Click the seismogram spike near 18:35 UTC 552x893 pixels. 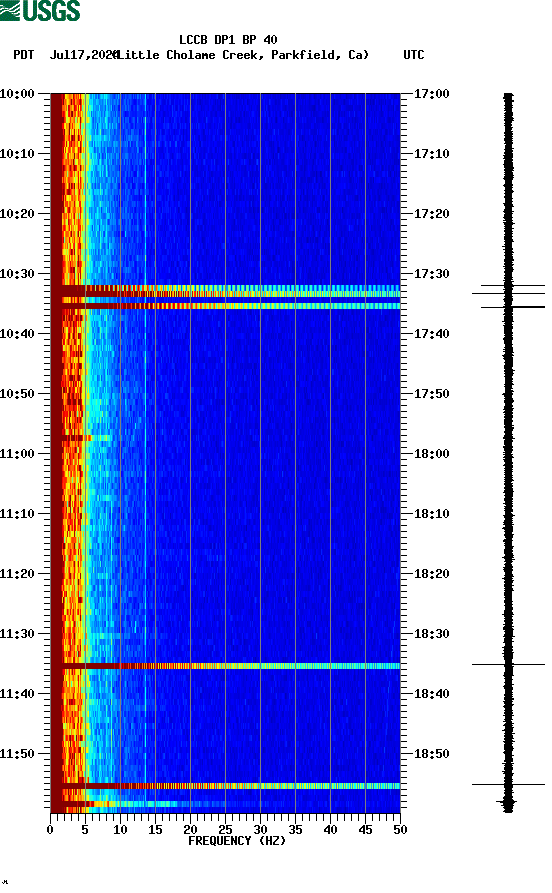point(508,664)
